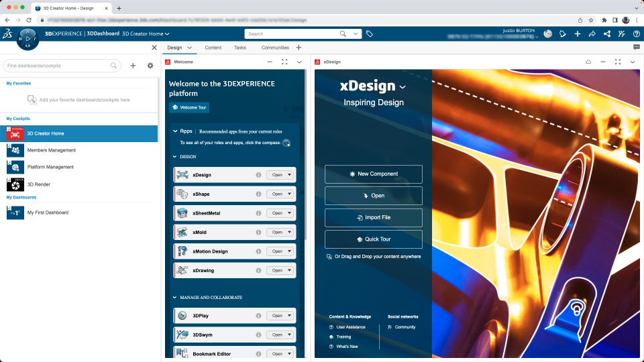Expand the 3D Creator Home title dropdown
644x362 pixels.
pos(167,34)
